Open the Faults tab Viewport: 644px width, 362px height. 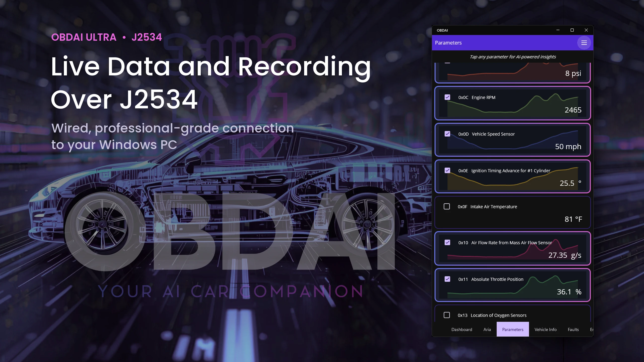(x=573, y=329)
